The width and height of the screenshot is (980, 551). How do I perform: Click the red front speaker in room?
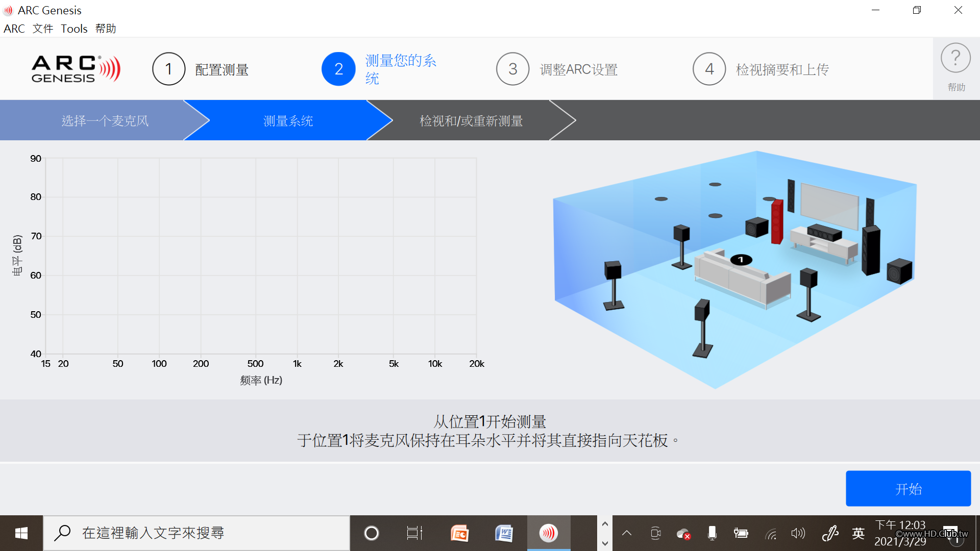click(x=777, y=222)
